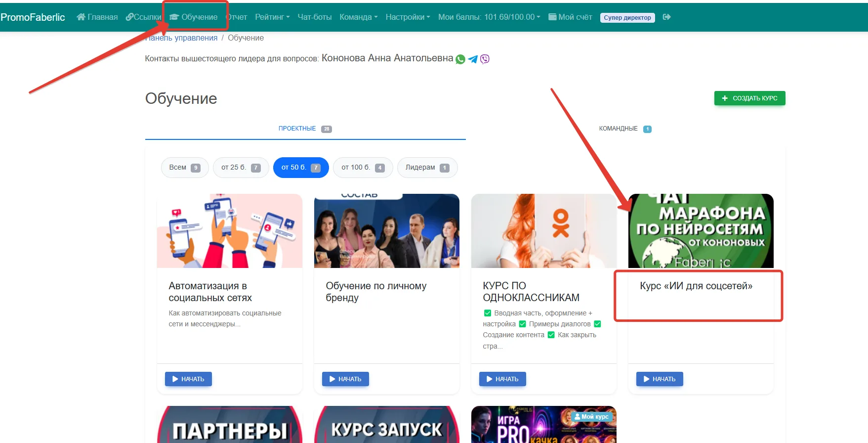Start the Обучение по личному бренду course
This screenshot has width=868, height=443.
coord(345,379)
